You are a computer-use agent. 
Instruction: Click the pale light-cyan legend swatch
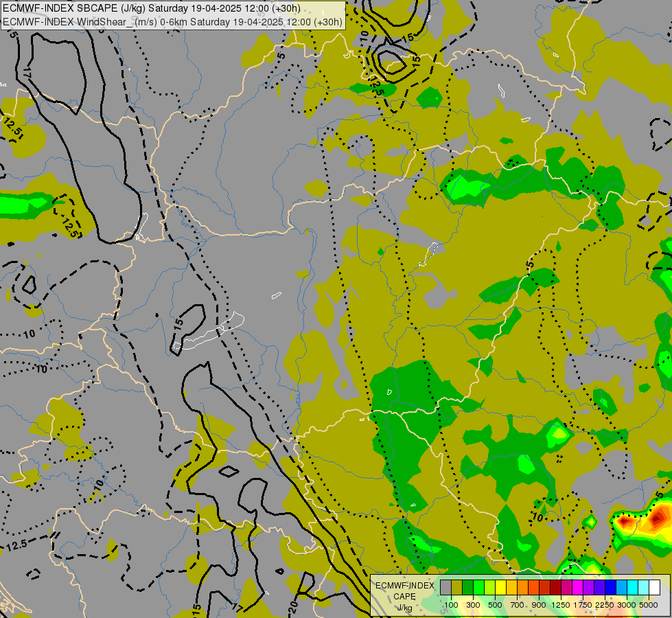tap(643, 587)
